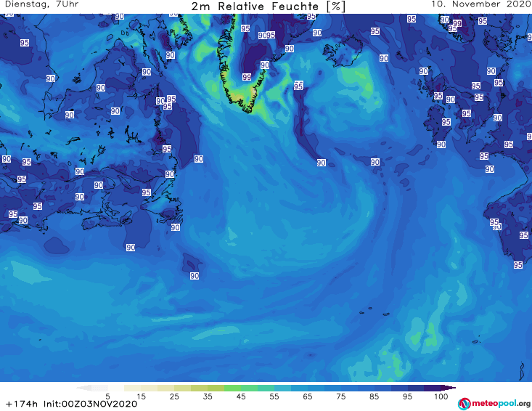Click the legend value '15'
Image resolution: width=532 pixels, height=411 pixels.
pos(141,396)
